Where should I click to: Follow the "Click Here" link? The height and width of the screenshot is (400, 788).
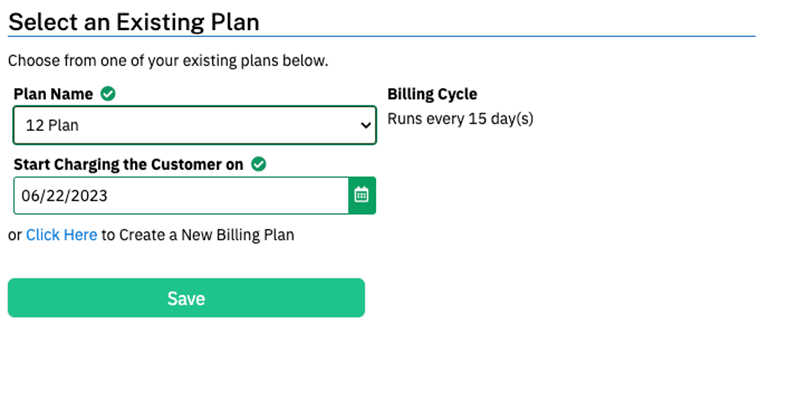tap(61, 235)
